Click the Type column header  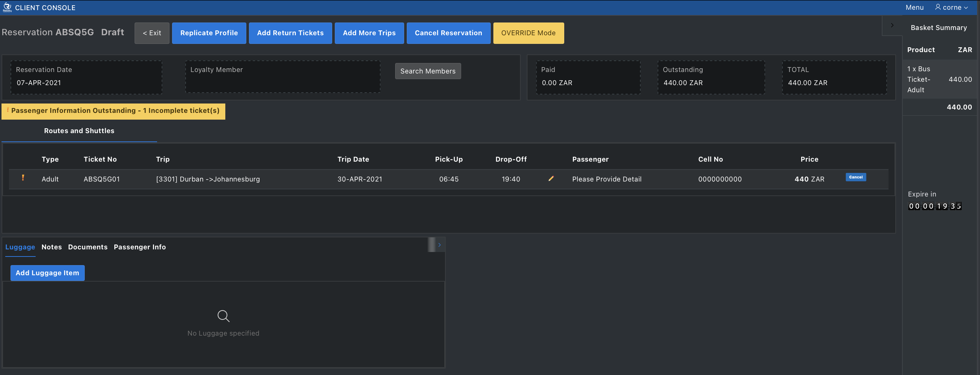point(50,159)
